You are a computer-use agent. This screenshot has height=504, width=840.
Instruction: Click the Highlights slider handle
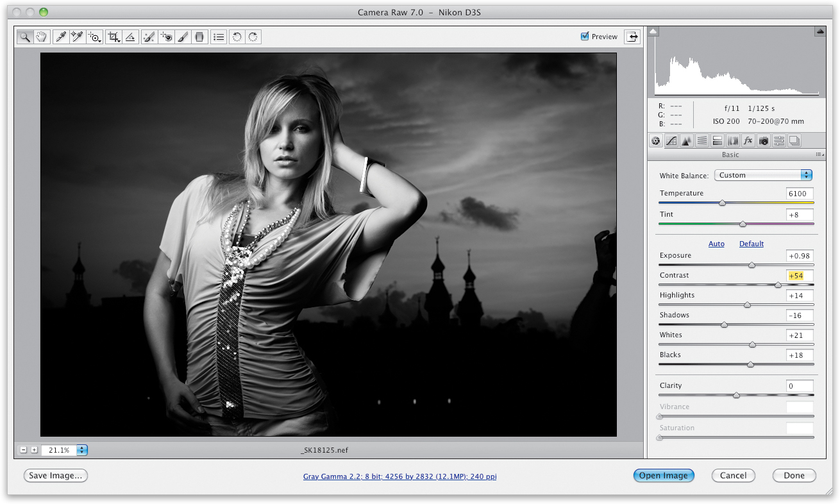point(747,305)
